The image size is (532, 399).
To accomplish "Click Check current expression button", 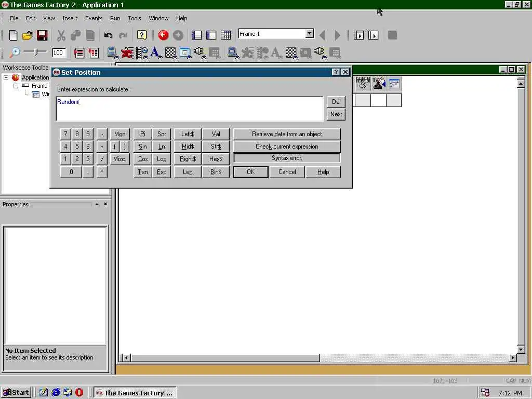I will pos(287,147).
